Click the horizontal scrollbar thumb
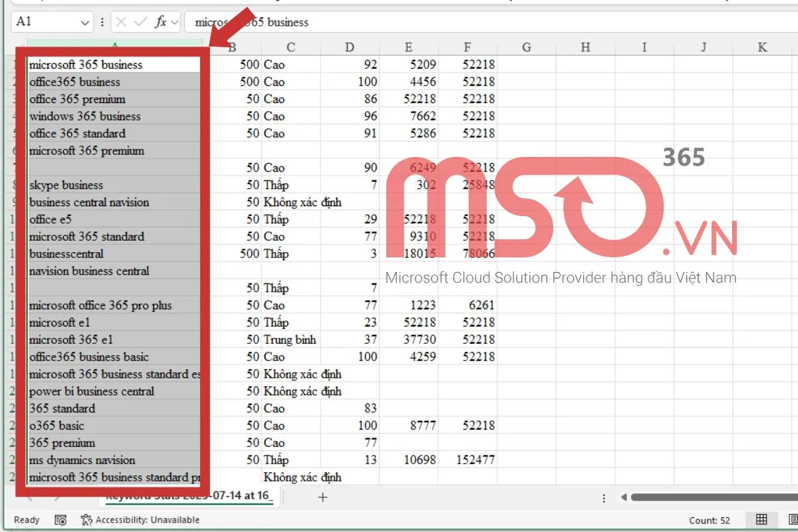Screen dimensions: 798x532 coord(712,497)
